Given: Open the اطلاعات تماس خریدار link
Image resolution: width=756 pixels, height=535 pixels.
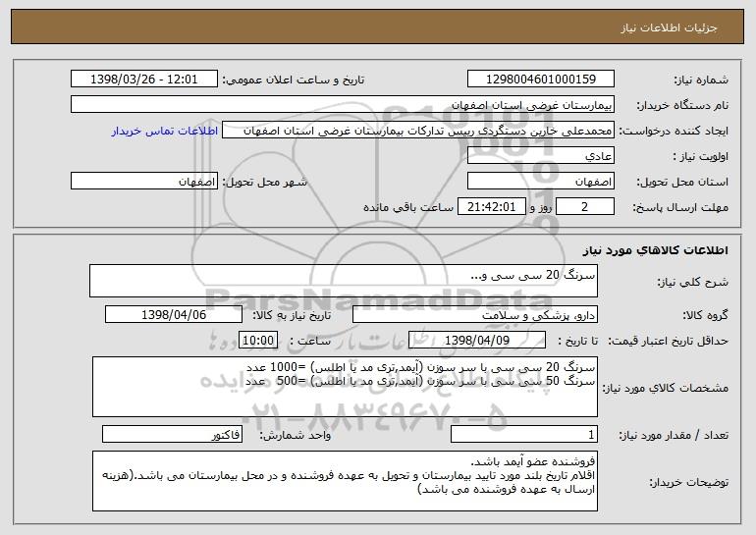Looking at the screenshot, I should click(x=165, y=131).
